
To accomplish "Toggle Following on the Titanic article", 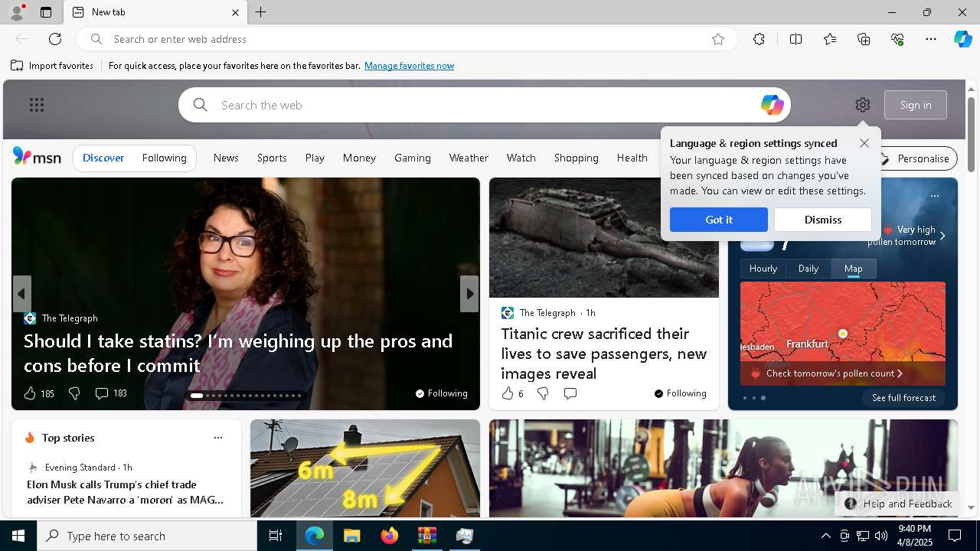I will click(681, 393).
